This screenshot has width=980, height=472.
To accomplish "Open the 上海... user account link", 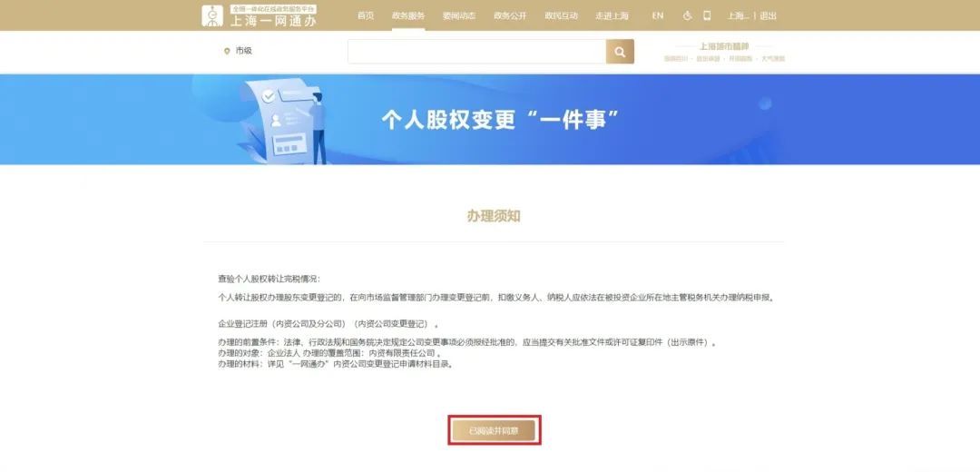I will [x=738, y=15].
